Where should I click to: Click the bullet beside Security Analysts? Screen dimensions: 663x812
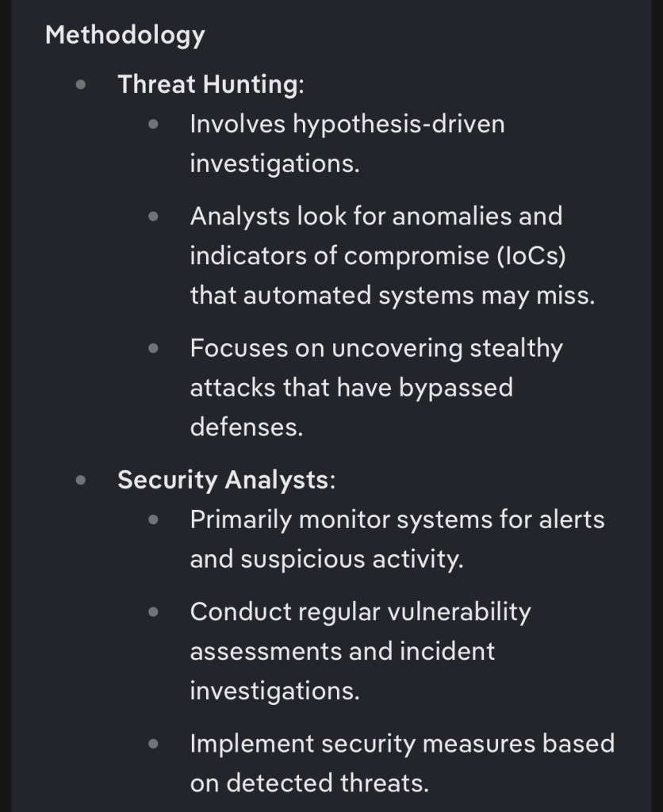point(80,480)
